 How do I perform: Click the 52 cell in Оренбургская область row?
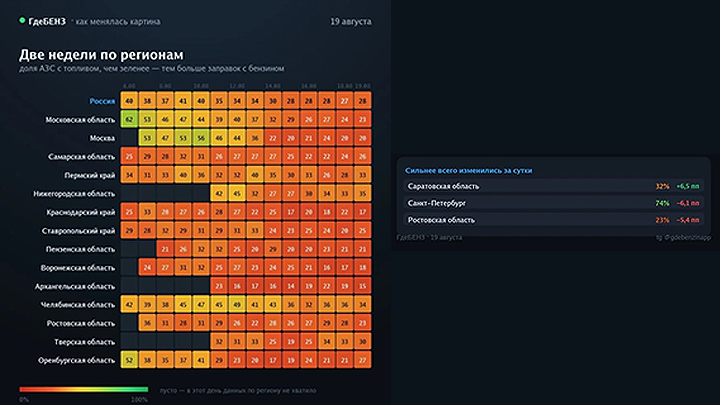[129, 360]
